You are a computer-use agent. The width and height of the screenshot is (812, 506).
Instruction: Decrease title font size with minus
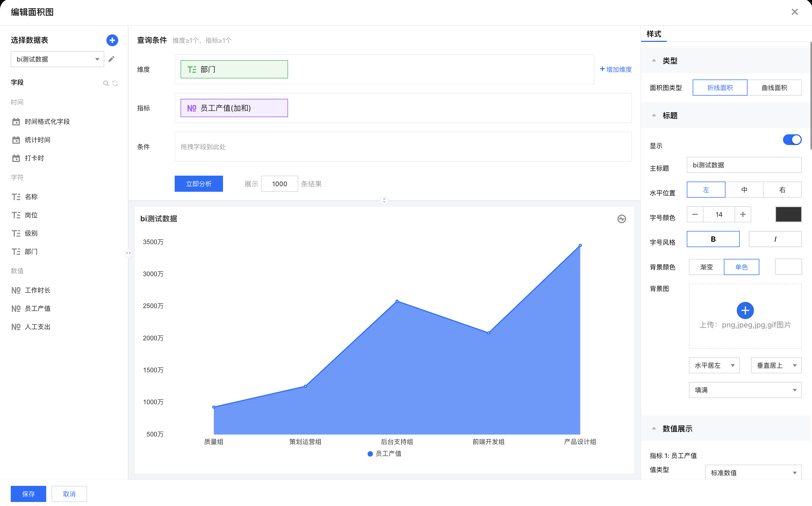click(x=695, y=214)
